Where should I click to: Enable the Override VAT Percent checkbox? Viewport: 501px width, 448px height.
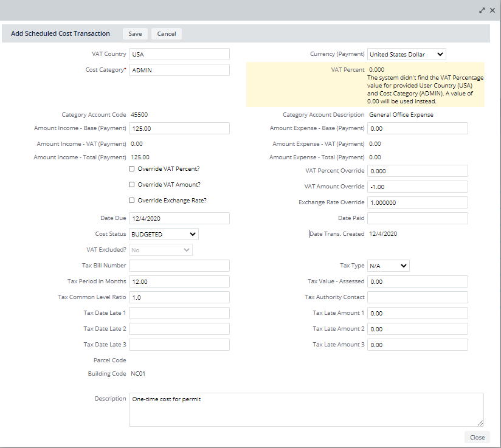pyautogui.click(x=131, y=168)
